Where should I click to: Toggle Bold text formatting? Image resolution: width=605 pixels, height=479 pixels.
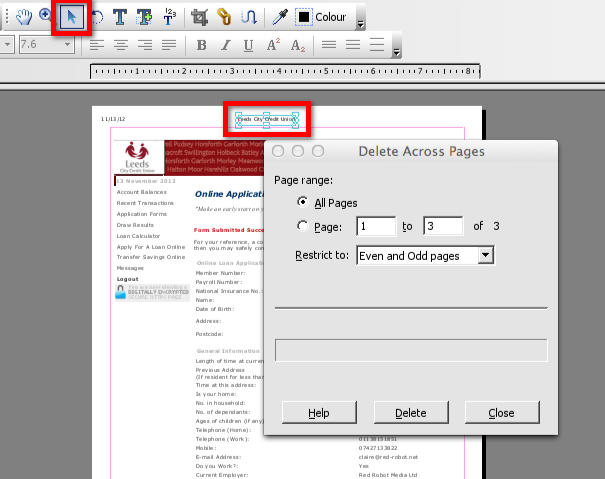tap(201, 45)
